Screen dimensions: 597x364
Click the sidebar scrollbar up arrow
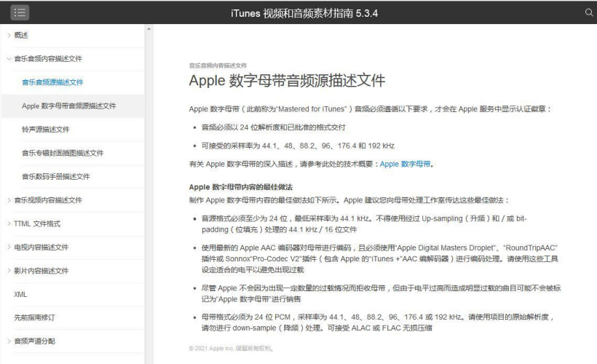[x=149, y=30]
